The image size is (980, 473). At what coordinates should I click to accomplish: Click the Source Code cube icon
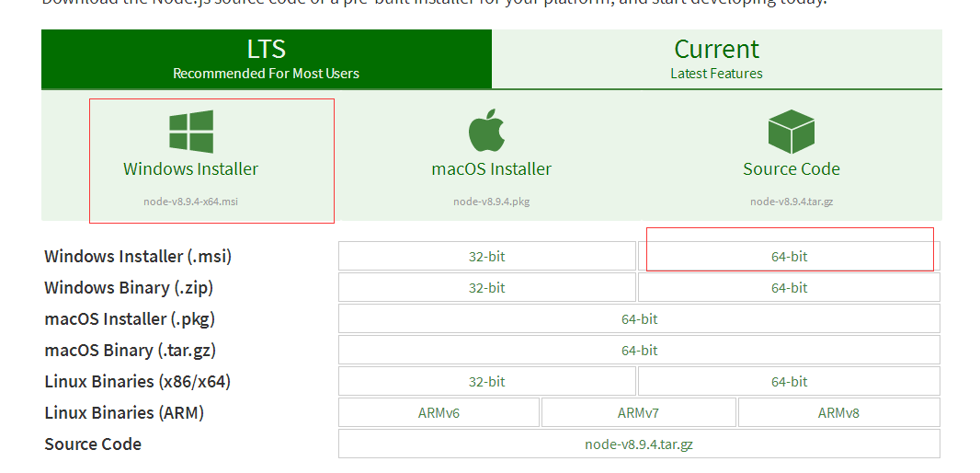click(x=792, y=132)
